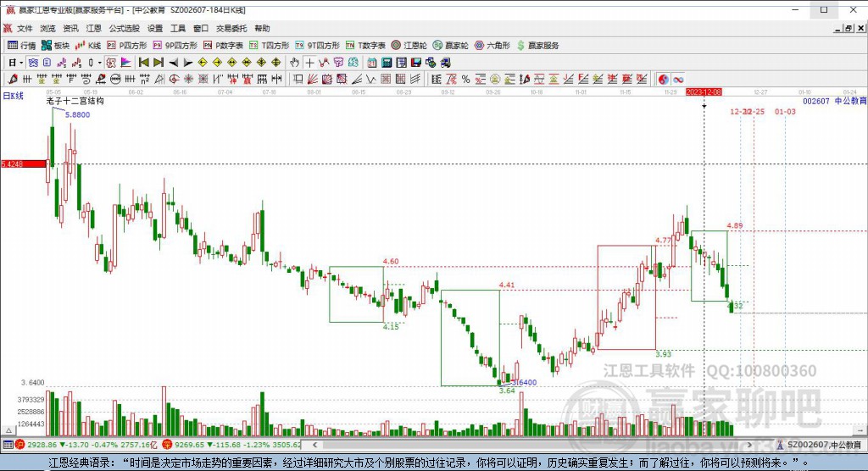Click the infinity loop icon
The image size is (868, 471).
point(678,79)
